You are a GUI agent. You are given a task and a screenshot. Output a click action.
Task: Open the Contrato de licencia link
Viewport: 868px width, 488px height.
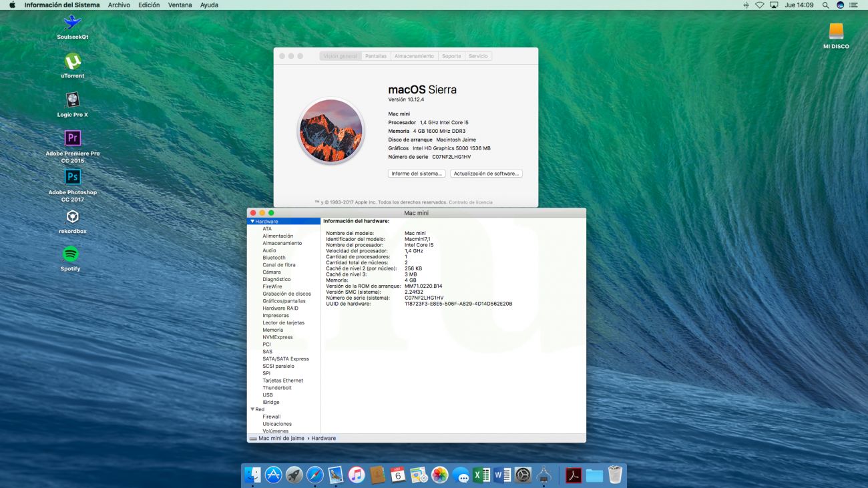471,202
